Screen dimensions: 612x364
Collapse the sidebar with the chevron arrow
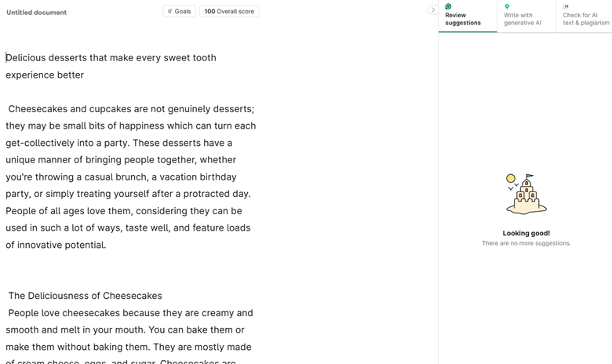(432, 10)
